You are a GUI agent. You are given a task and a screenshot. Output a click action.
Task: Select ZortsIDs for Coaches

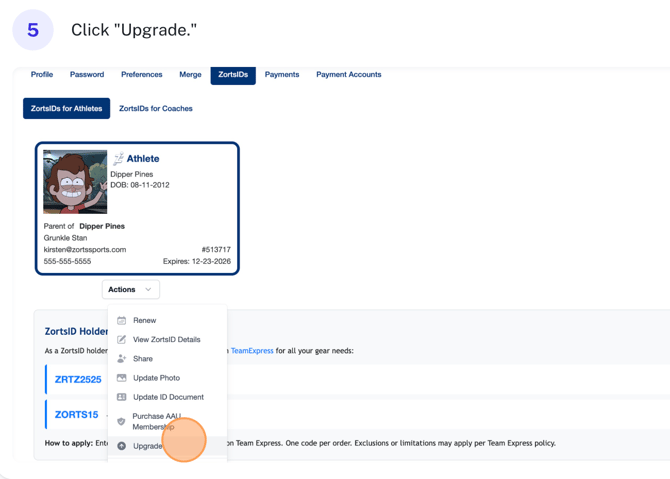[x=156, y=108]
